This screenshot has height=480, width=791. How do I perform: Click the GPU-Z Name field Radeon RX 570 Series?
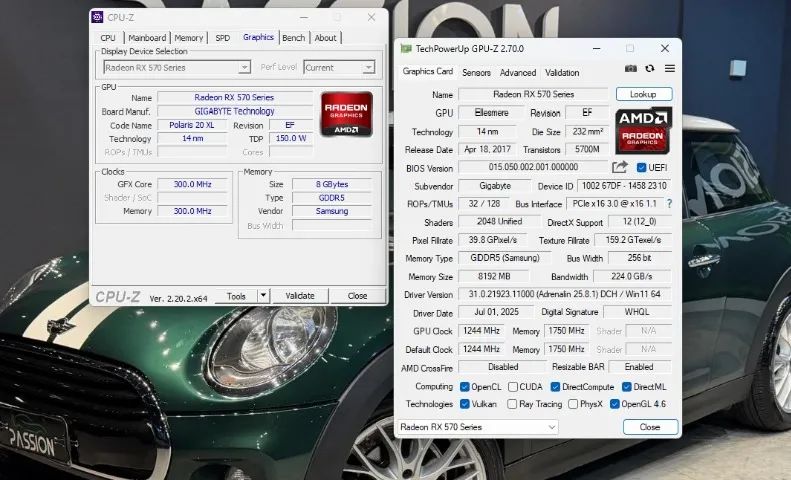click(x=533, y=94)
